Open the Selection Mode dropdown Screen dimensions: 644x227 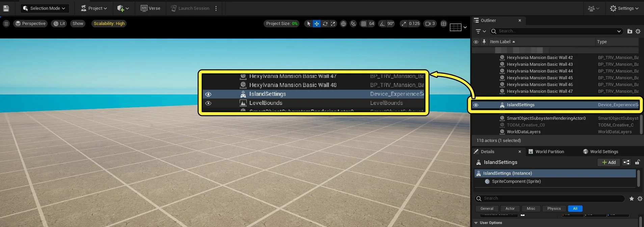pyautogui.click(x=45, y=8)
